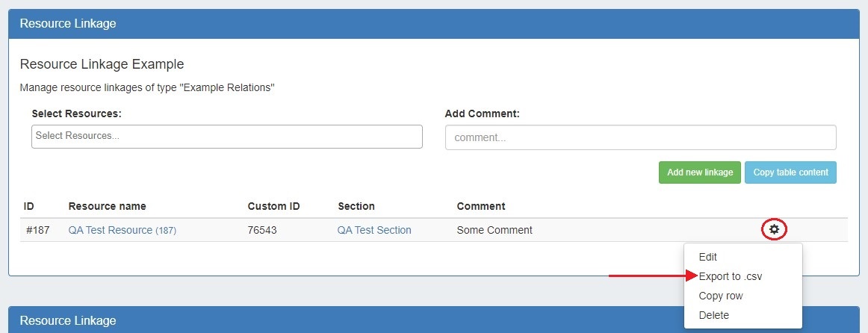
Task: Select Copy row from the menu
Action: pyautogui.click(x=720, y=296)
